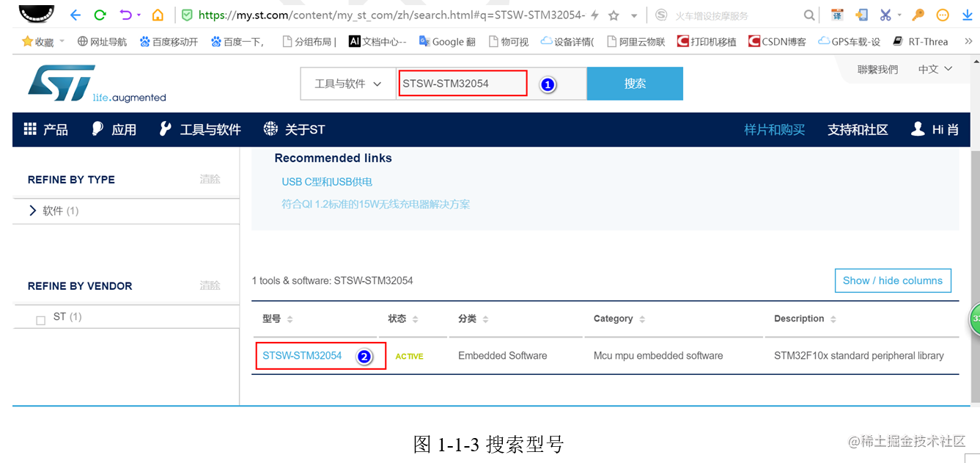Click the Sogou search engine icon
The width and height of the screenshot is (980, 463).
661,15
